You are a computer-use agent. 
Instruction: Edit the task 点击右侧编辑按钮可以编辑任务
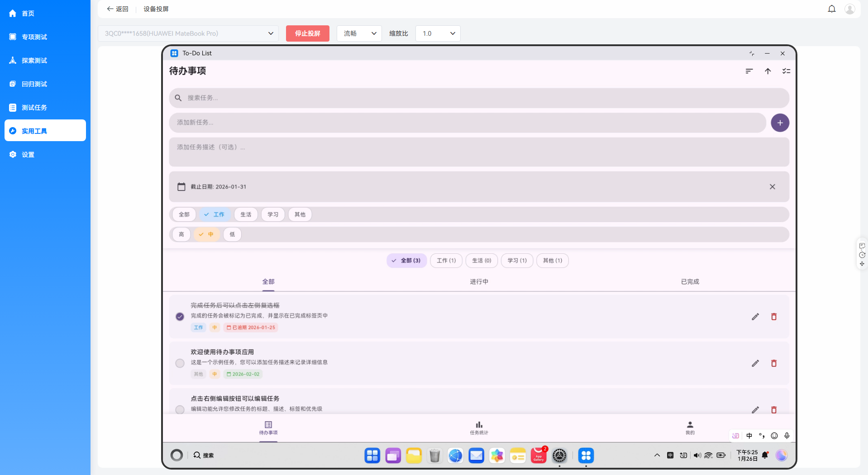pos(755,409)
